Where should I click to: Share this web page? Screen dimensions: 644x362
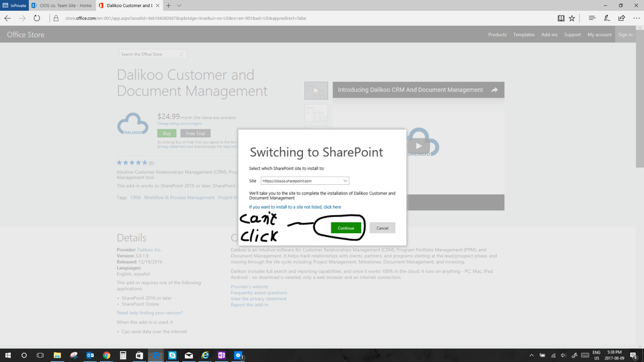[x=621, y=18]
